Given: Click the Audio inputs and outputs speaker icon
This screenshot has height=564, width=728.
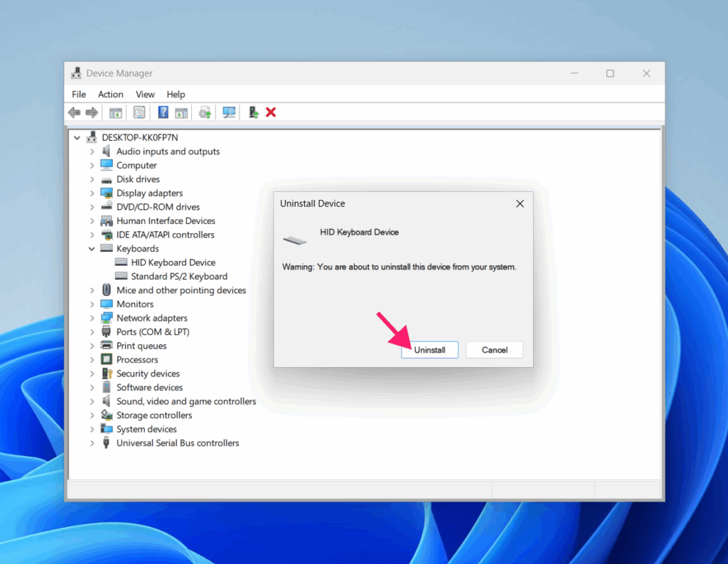Looking at the screenshot, I should pyautogui.click(x=107, y=151).
